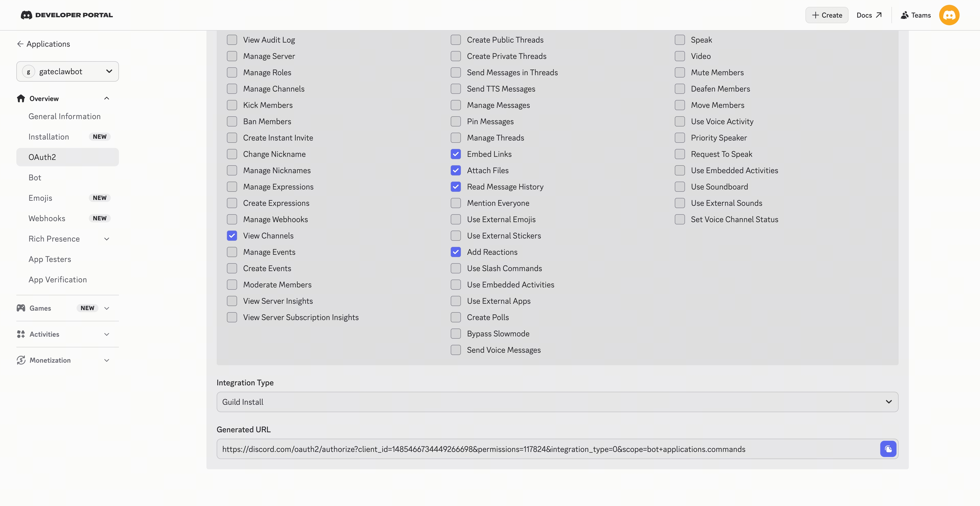Click the Activities icon in sidebar
The image size is (980, 506).
(x=21, y=334)
